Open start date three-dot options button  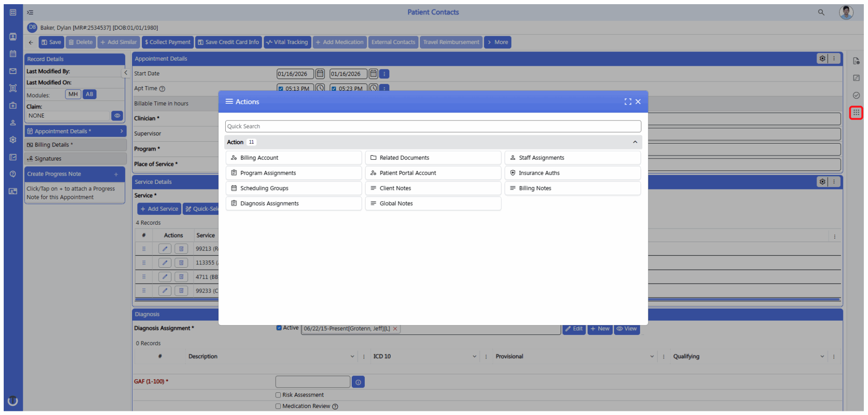tap(384, 74)
